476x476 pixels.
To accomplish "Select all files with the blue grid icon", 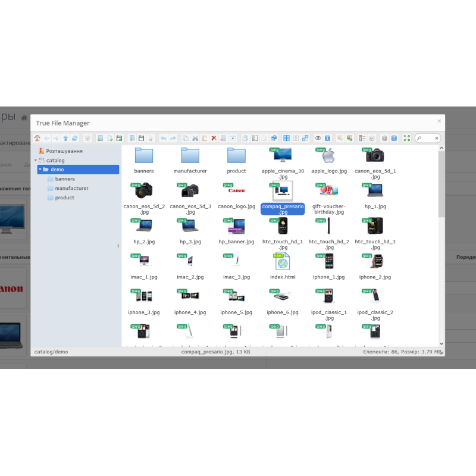I will pos(286,138).
